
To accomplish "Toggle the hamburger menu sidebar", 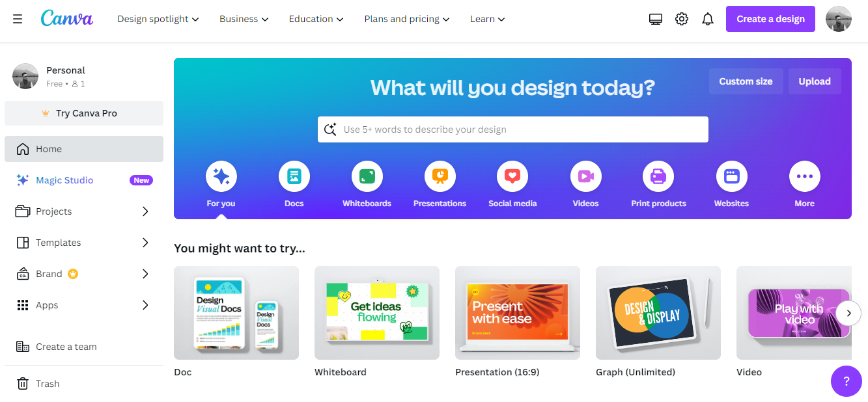I will [18, 20].
